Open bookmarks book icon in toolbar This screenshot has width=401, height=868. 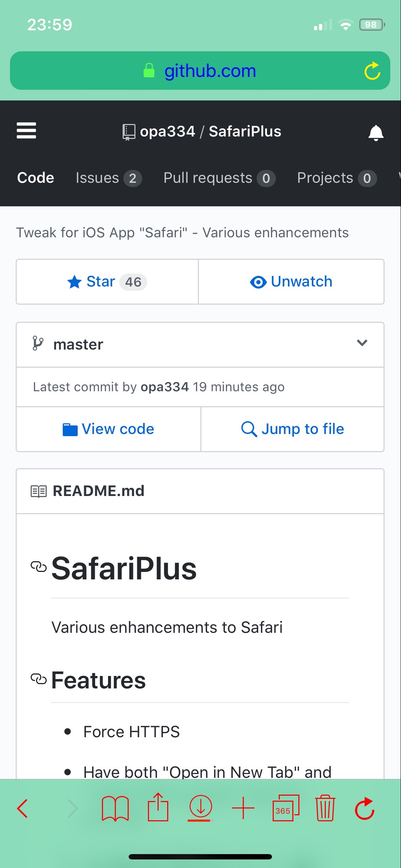coord(115,808)
